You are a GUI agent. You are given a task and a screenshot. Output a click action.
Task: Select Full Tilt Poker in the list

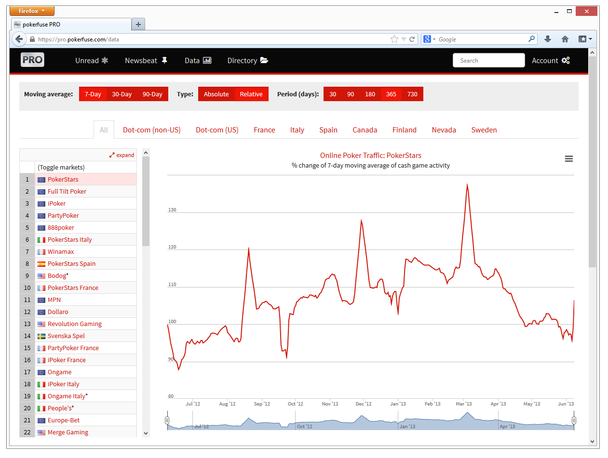point(78,191)
